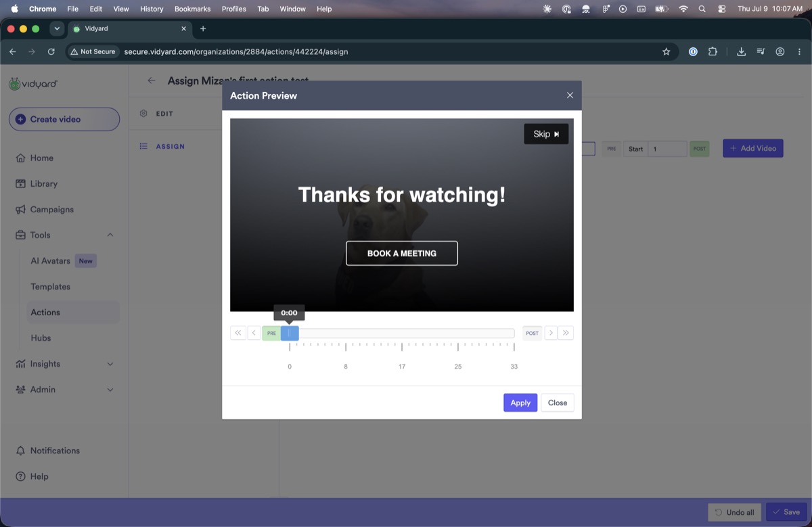Open the History menu
The image size is (812, 527).
(x=152, y=9)
